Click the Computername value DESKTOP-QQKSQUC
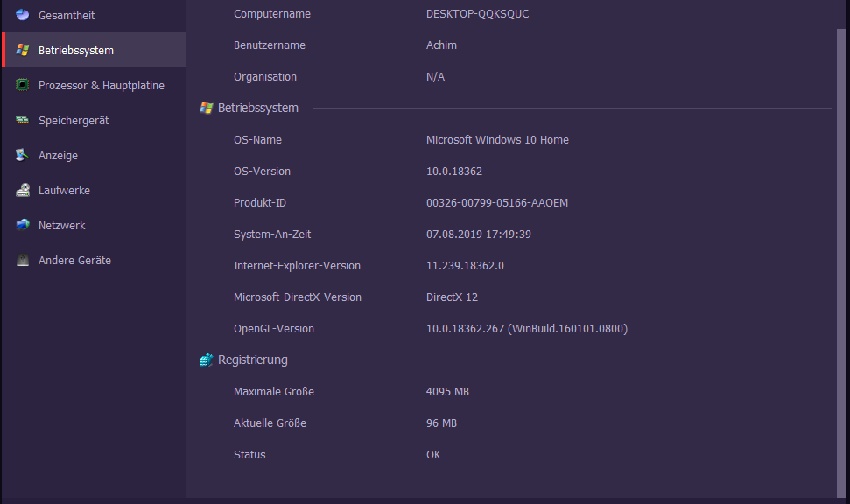850x504 pixels. pos(477,13)
